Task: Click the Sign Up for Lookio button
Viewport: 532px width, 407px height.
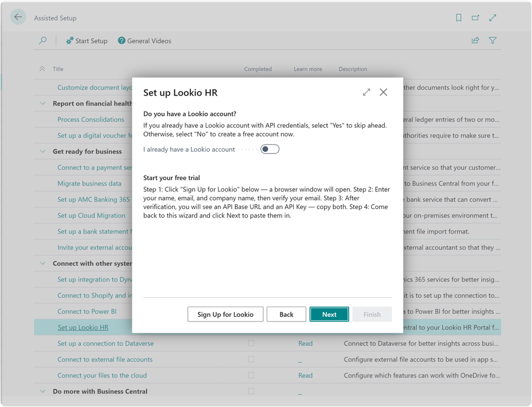Action: [x=225, y=314]
